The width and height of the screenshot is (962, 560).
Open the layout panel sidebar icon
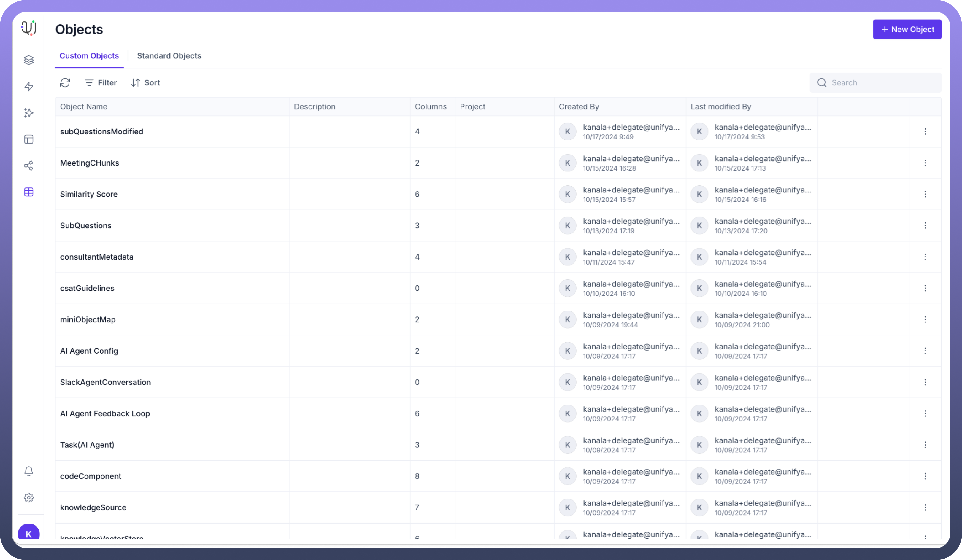pyautogui.click(x=28, y=139)
